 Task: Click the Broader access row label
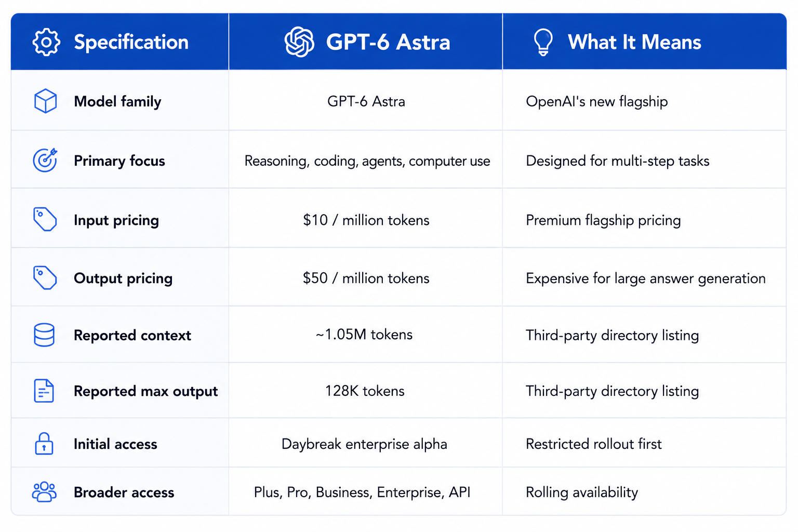point(124,493)
